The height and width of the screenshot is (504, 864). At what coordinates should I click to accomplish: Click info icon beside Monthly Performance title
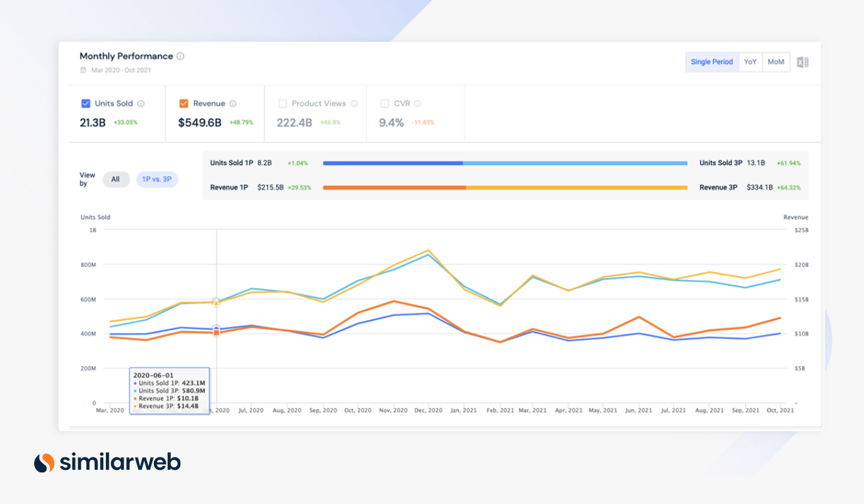tap(180, 57)
